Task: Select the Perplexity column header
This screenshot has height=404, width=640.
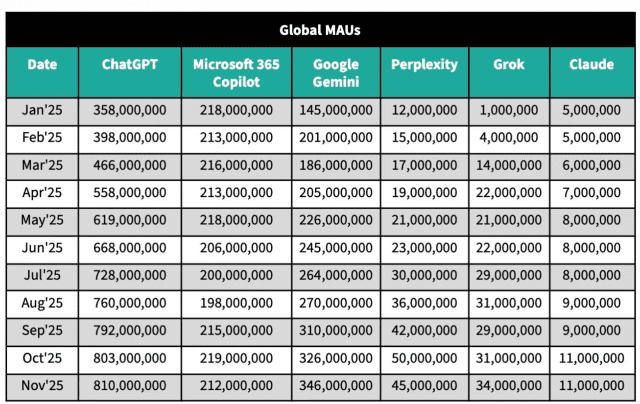Action: [425, 64]
